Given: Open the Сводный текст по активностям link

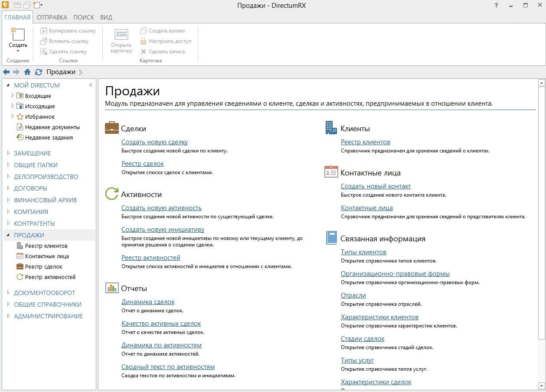Looking at the screenshot, I should (x=168, y=367).
